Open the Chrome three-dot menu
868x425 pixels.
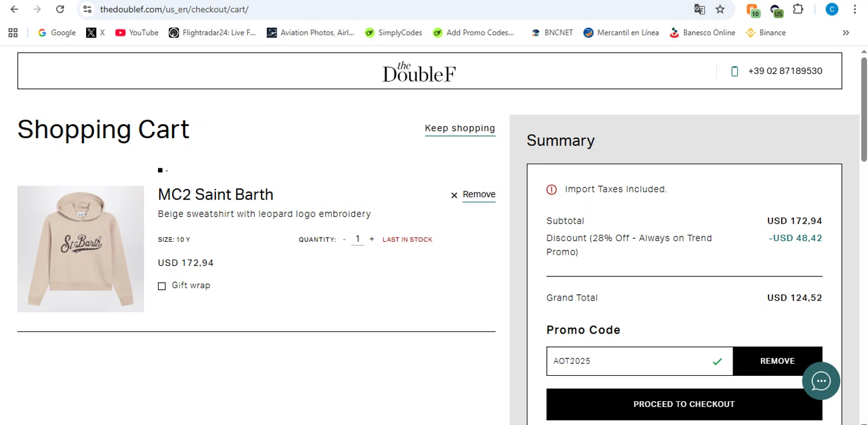click(855, 9)
